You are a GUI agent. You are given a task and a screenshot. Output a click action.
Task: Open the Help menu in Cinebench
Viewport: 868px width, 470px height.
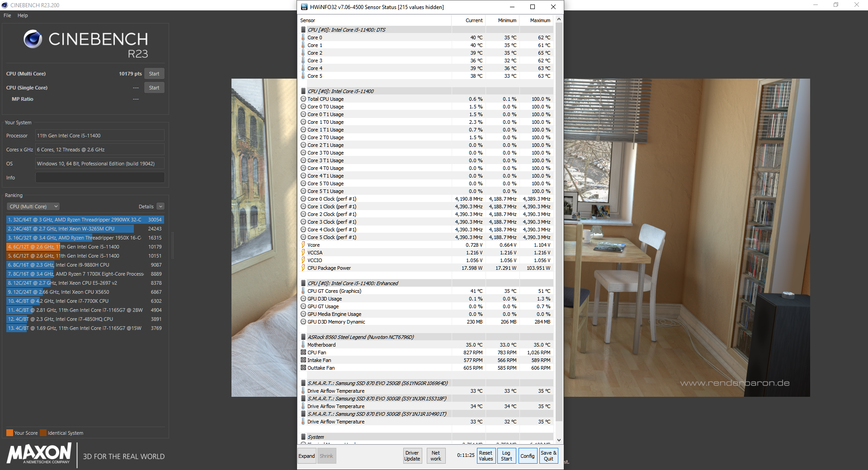tap(23, 15)
